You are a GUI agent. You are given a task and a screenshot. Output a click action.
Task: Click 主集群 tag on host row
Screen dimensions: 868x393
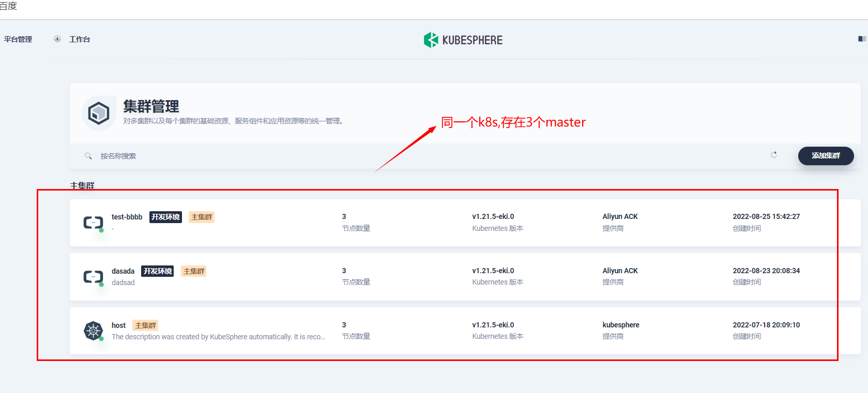pos(145,325)
